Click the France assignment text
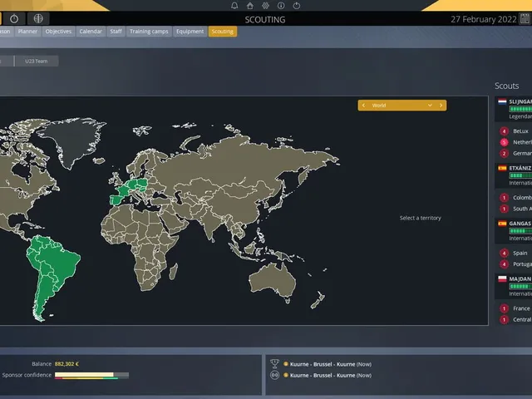The image size is (532, 399). pos(521,308)
